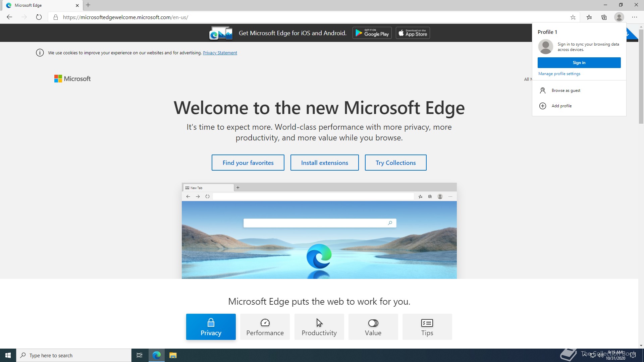
Task: Select the Value tab
Action: [373, 327]
